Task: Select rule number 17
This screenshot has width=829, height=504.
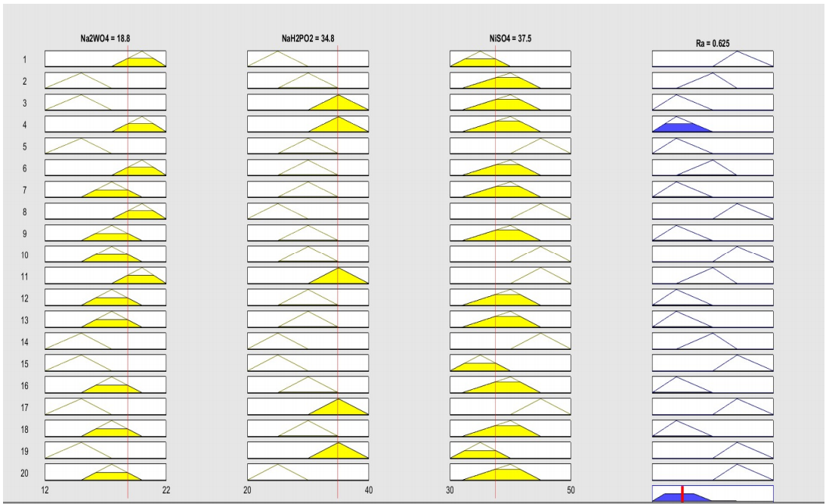Action: [24, 408]
